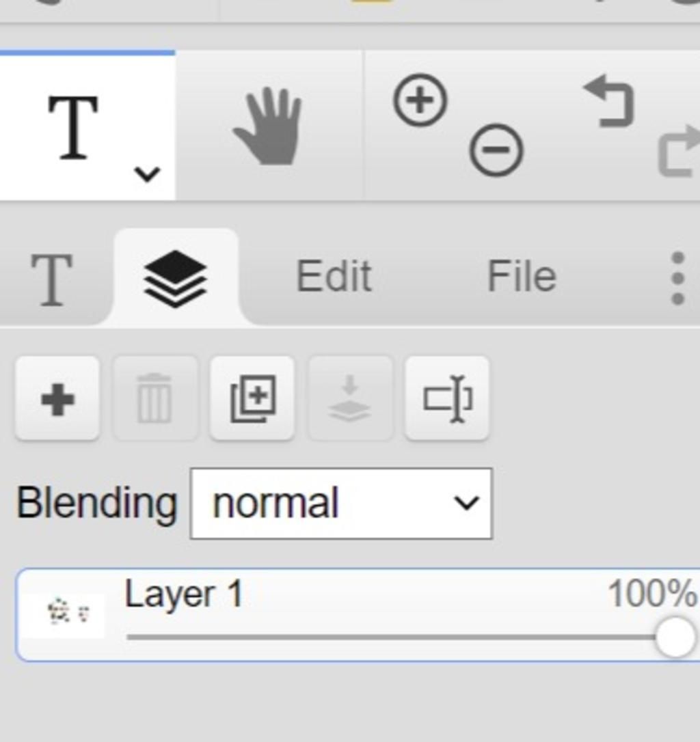700x742 pixels.
Task: Click the zoom out icon
Action: (x=496, y=150)
